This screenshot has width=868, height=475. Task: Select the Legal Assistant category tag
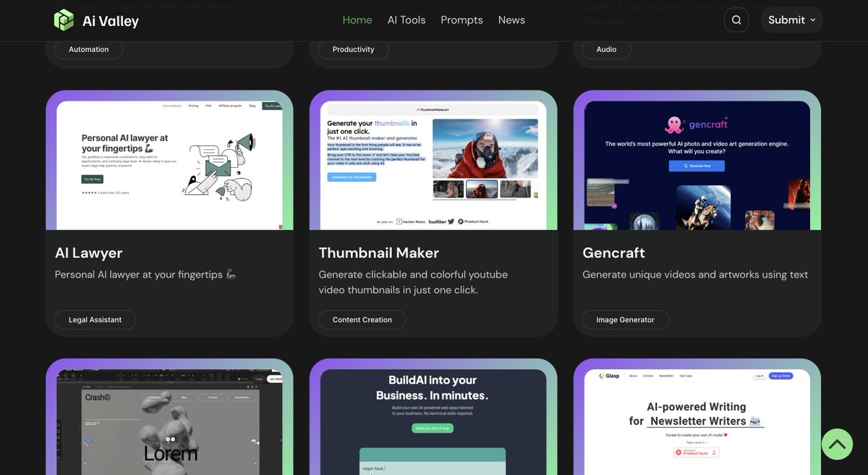click(x=95, y=319)
